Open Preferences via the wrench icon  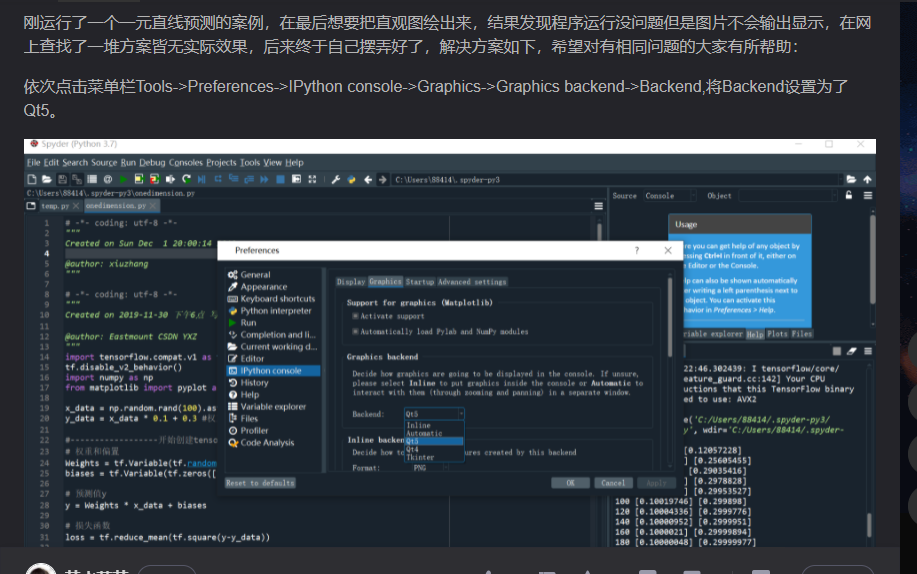(336, 179)
